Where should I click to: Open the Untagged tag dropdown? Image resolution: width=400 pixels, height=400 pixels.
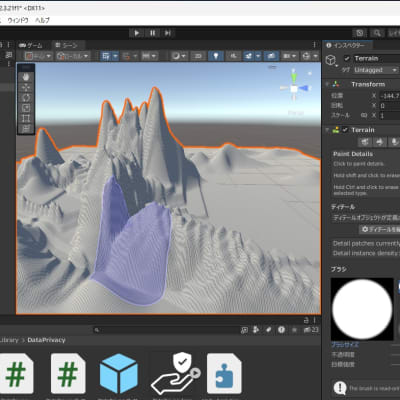[x=375, y=70]
